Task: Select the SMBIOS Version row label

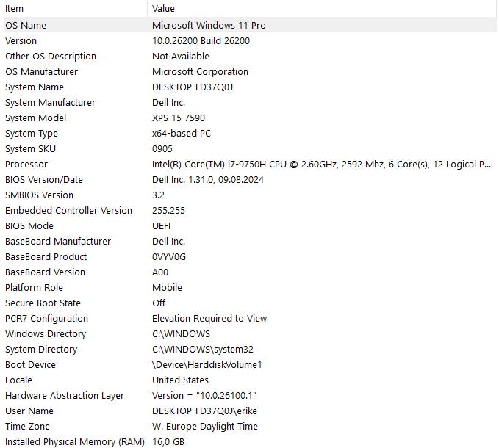Action: 39,195
